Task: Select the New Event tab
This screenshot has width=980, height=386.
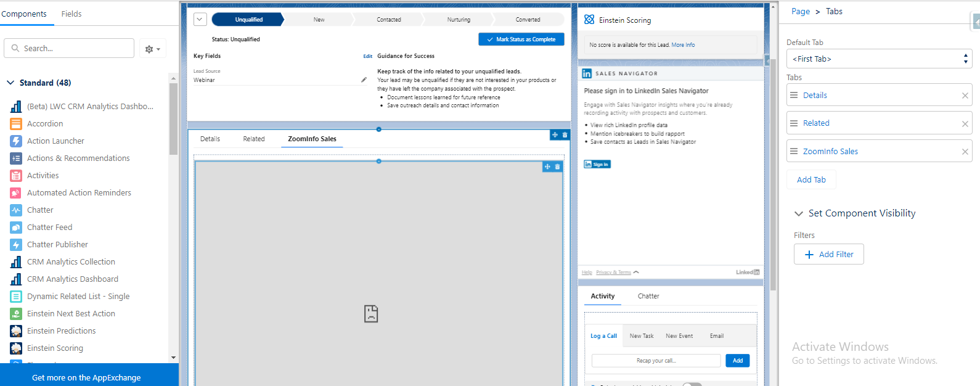Action: coord(679,336)
